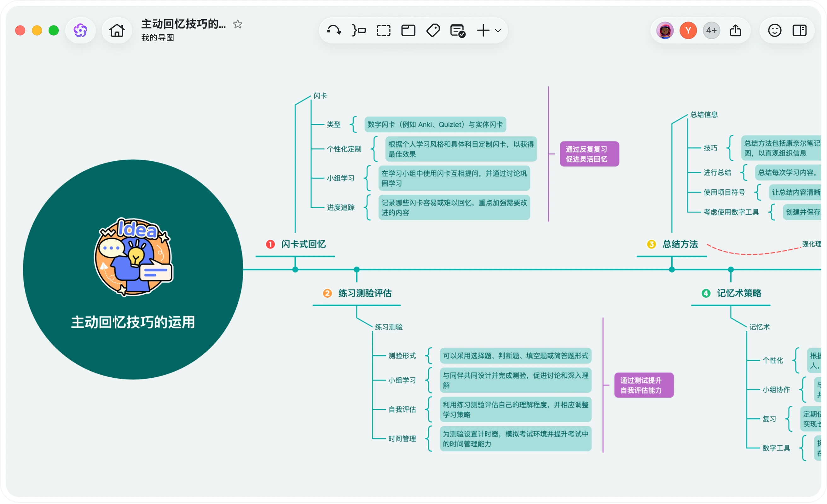Image resolution: width=827 pixels, height=504 pixels.
Task: Select the summary bracket tool icon
Action: pos(359,31)
